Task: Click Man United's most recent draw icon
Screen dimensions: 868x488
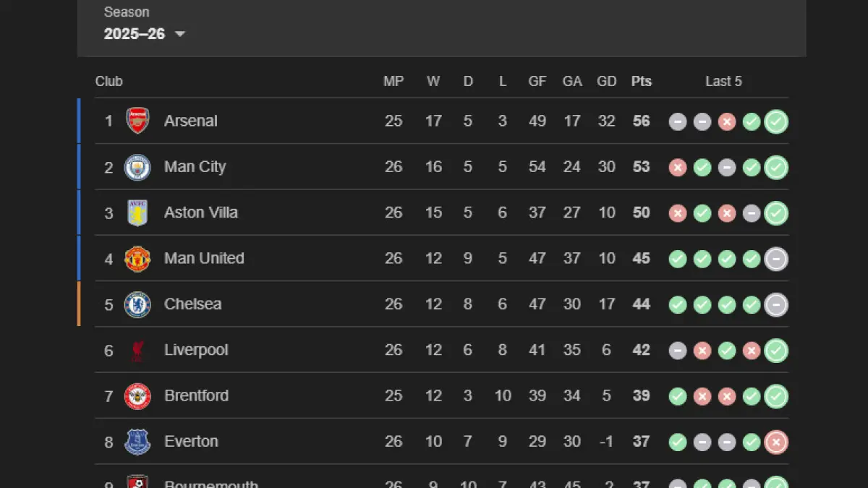Action: [x=776, y=259]
